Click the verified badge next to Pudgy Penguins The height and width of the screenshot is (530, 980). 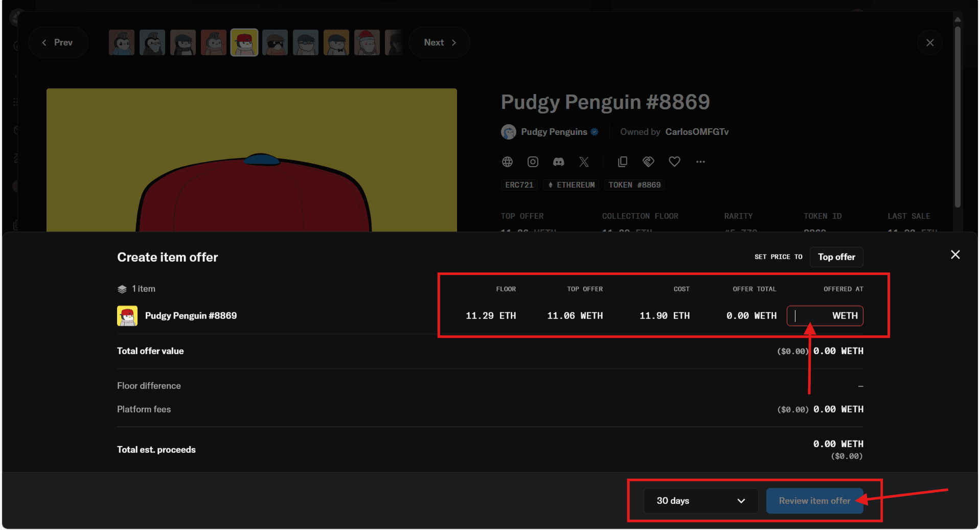(x=595, y=132)
